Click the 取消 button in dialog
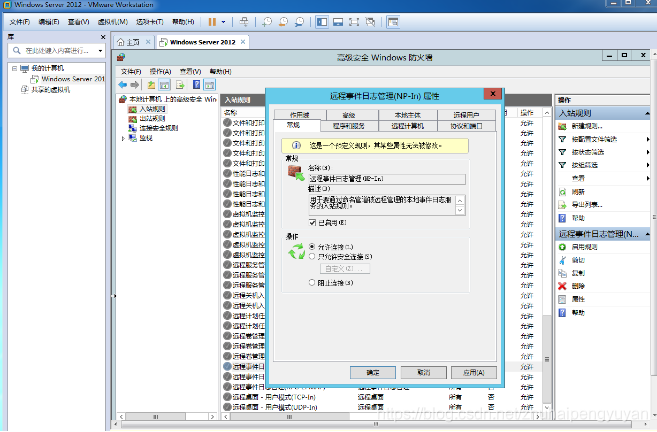This screenshot has width=657, height=432. coord(424,372)
